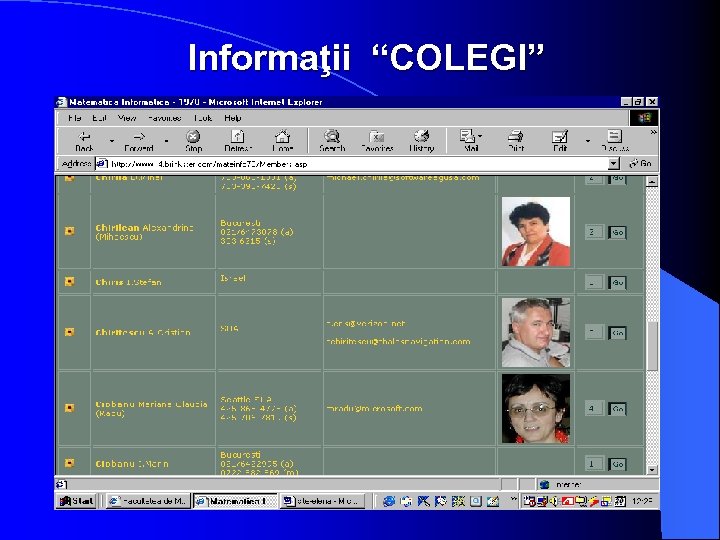
Task: Click the page icon in the address bar
Action: pyautogui.click(x=102, y=163)
